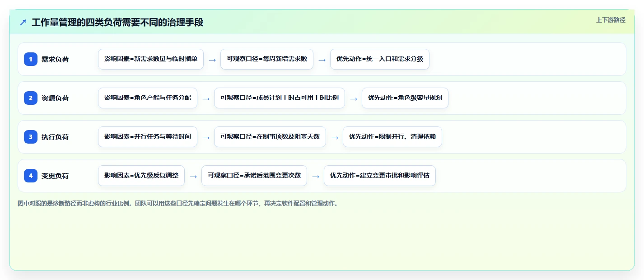This screenshot has width=644, height=280.
Task: Click the 优先动作=建立变更审批和影响评估 chip
Action: 380,176
